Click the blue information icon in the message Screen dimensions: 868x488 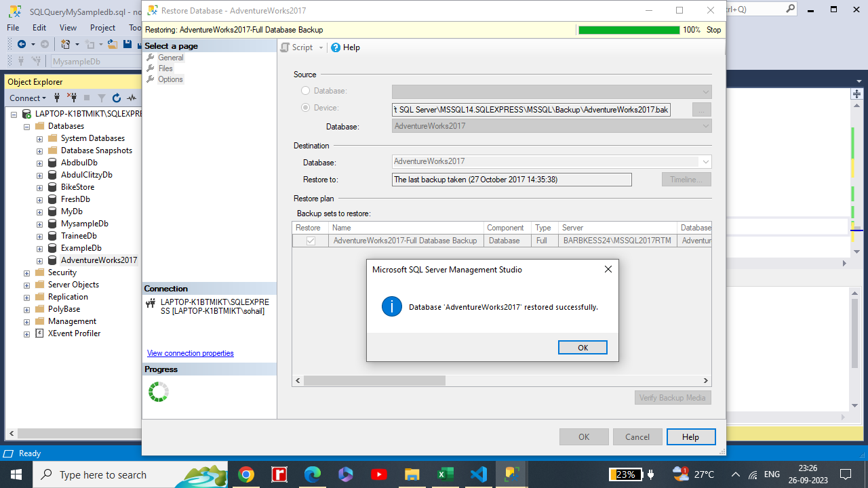pos(392,306)
